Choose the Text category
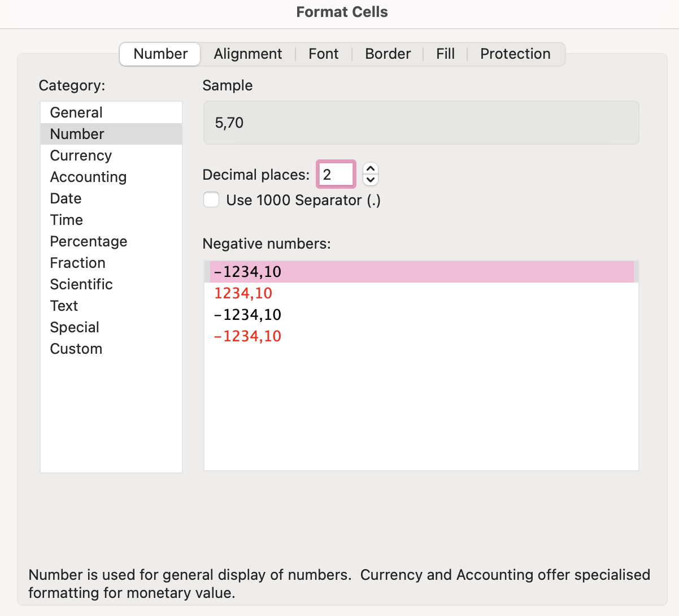Image resolution: width=679 pixels, height=616 pixels. pos(111,306)
